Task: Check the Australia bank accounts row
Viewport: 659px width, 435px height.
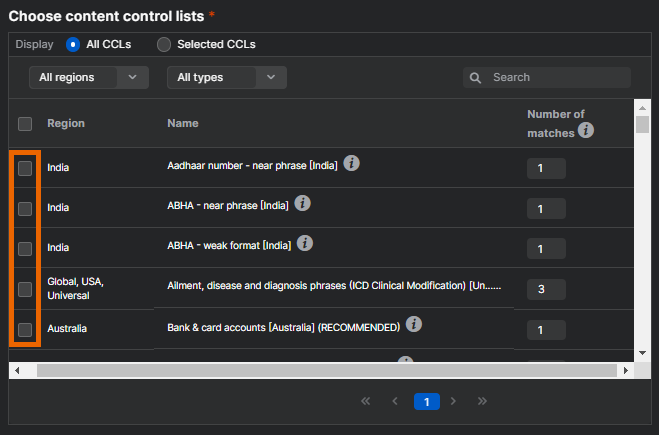Action: (25, 329)
